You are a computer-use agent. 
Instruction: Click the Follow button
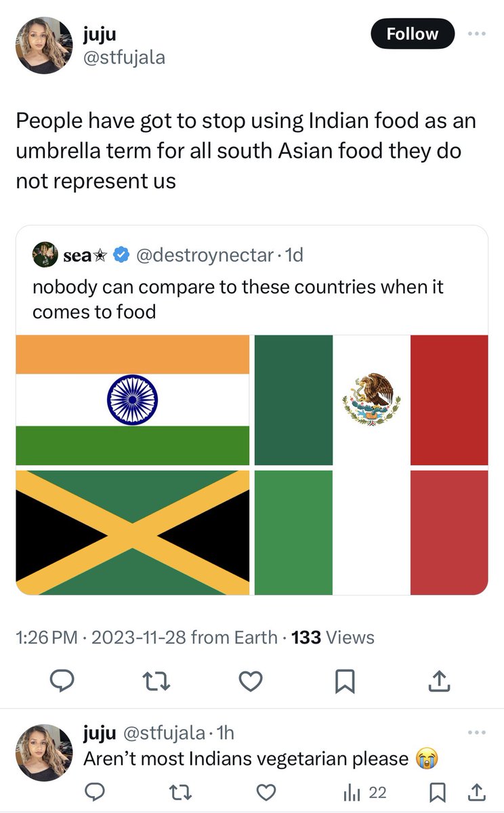pos(412,33)
